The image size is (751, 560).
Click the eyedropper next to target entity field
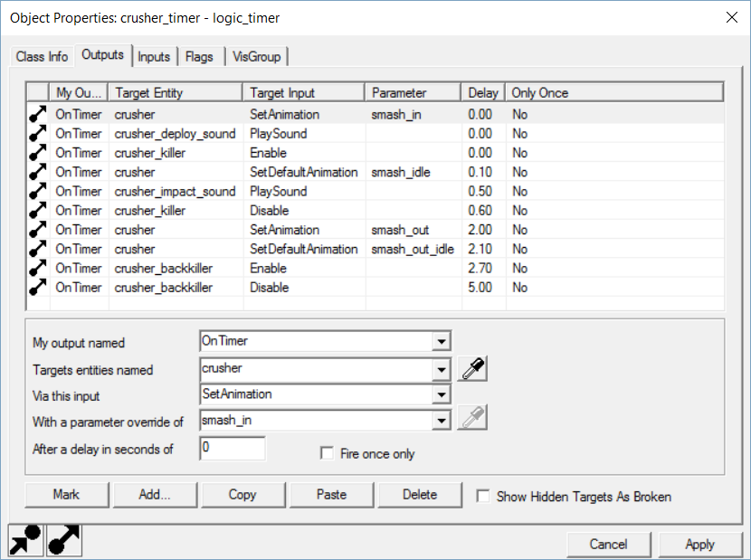coord(471,369)
